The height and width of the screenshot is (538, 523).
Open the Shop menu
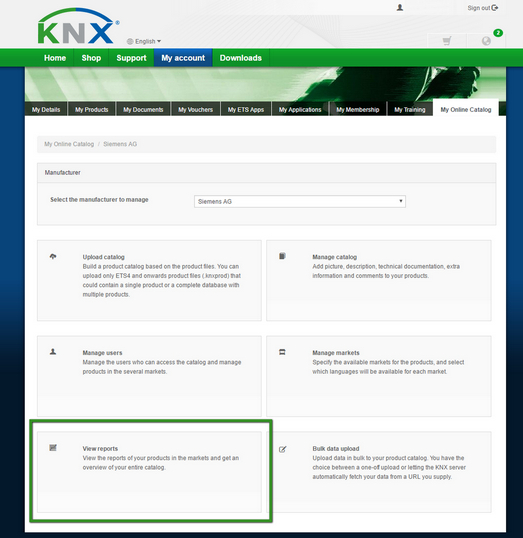click(x=91, y=58)
